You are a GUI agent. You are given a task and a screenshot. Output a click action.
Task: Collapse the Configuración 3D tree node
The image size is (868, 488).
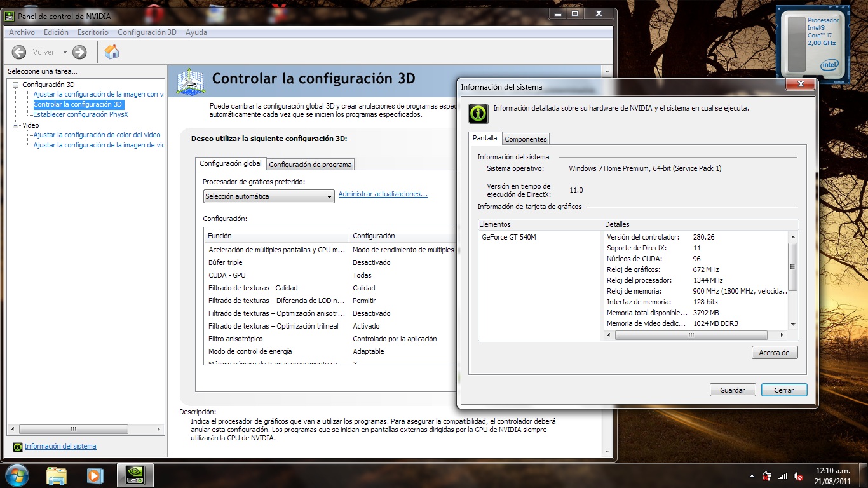[17, 85]
